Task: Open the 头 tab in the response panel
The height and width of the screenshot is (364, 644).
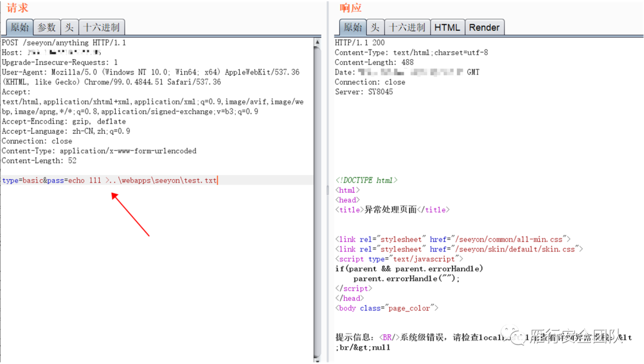Action: (375, 27)
